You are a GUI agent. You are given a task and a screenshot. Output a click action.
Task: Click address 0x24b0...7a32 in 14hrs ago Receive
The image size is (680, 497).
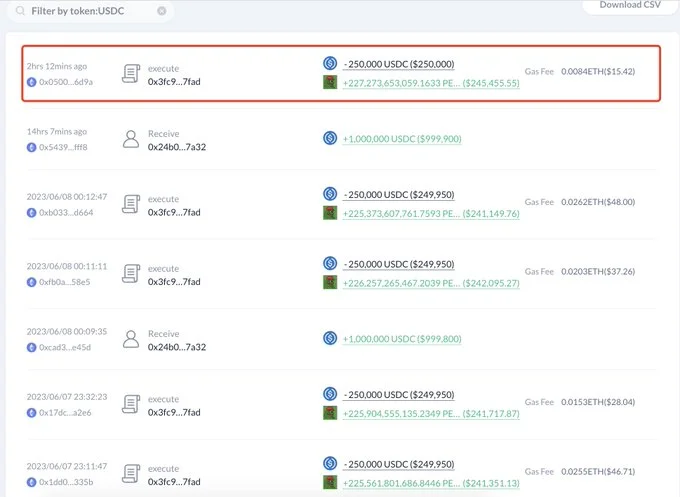tap(177, 147)
